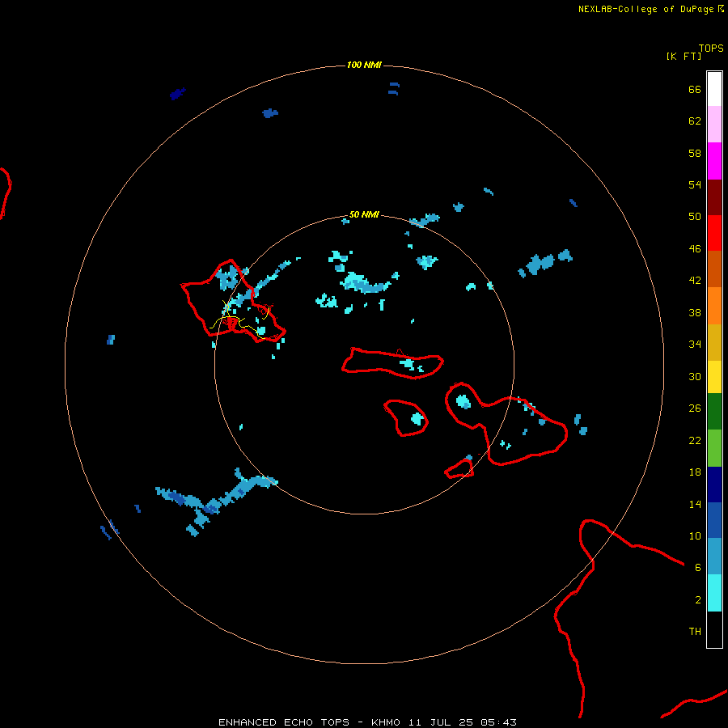Viewport: 728px width, 728px height.
Task: Click the bright red 46-50 kft swatch
Action: (x=714, y=233)
